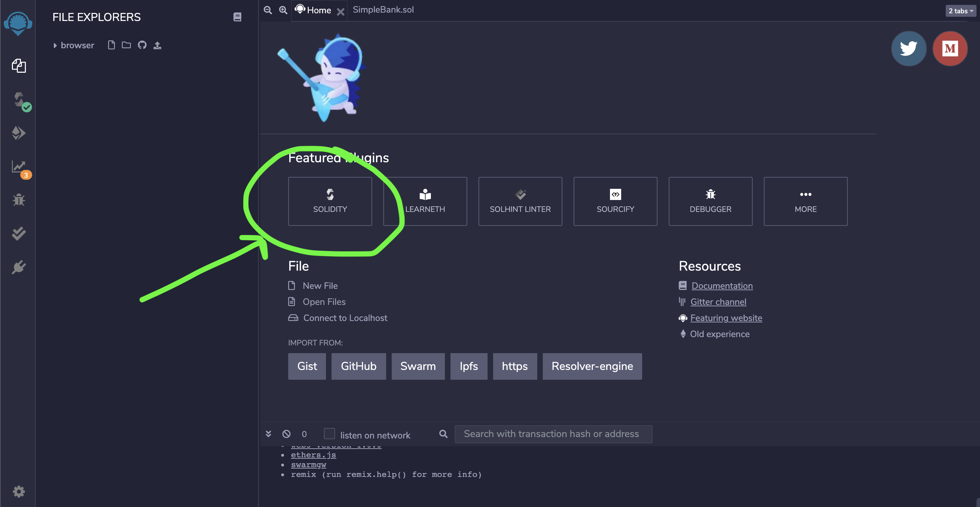This screenshot has height=507, width=980.
Task: Toggle the listen on network checkbox
Action: [329, 434]
